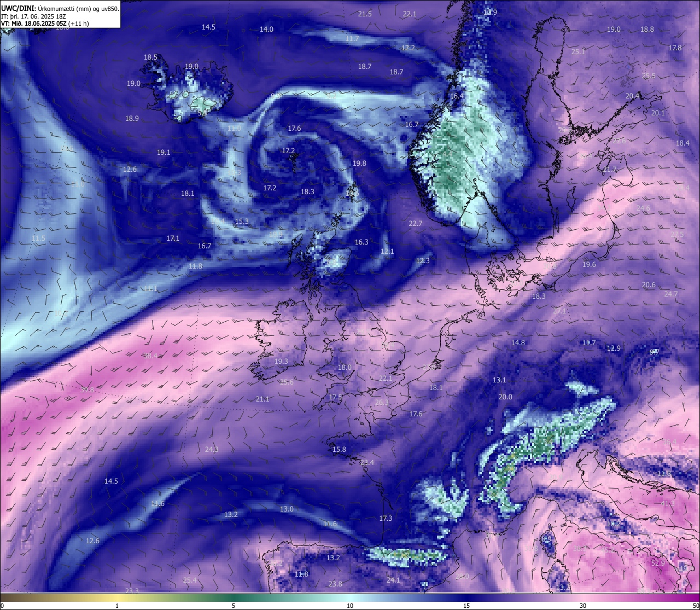The width and height of the screenshot is (700, 610).
Task: Click the map value 16.3
Action: [x=361, y=242]
